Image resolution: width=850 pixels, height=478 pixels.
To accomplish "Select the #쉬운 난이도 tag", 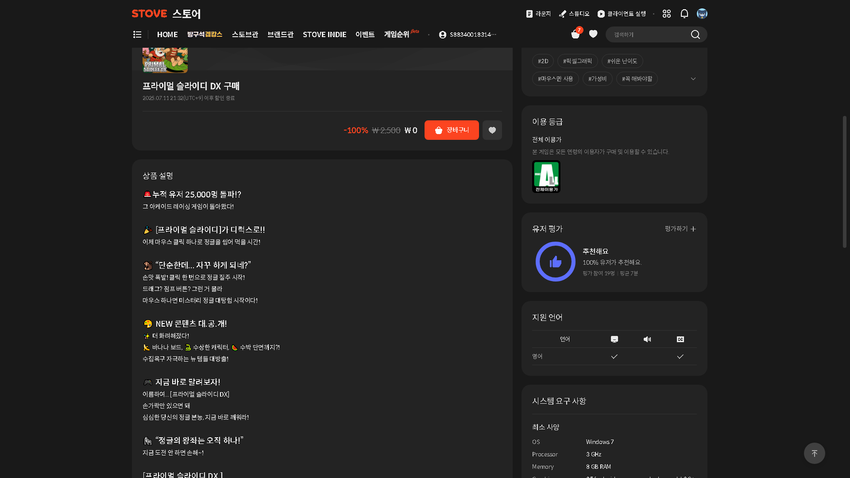I will [x=622, y=61].
